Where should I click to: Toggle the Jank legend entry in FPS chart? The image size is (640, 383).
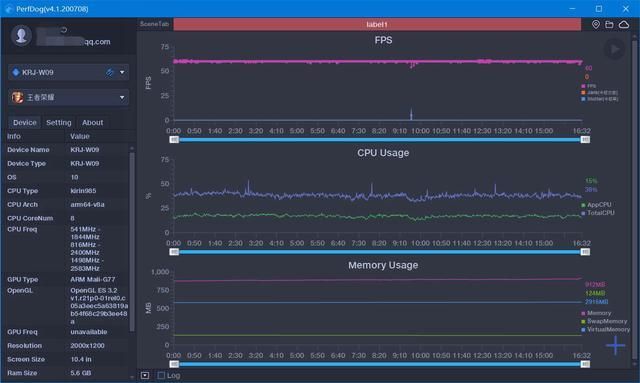[x=600, y=93]
